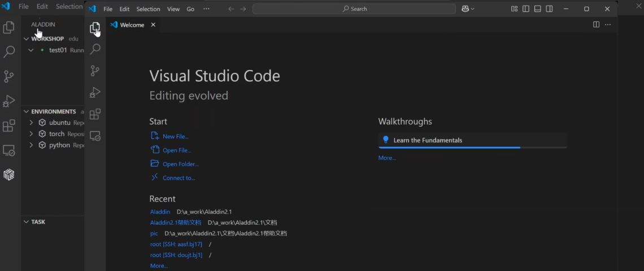Open editor More Actions ellipsis

[608, 25]
